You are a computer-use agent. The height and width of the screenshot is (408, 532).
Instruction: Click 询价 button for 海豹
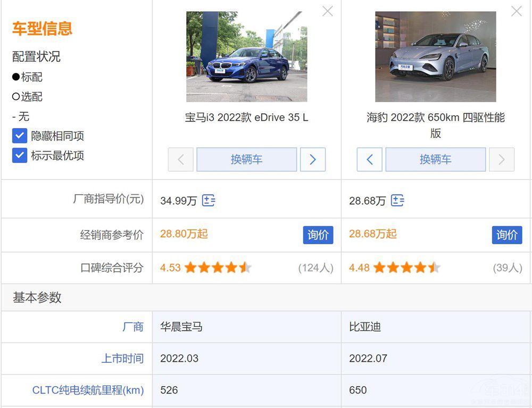click(x=507, y=235)
